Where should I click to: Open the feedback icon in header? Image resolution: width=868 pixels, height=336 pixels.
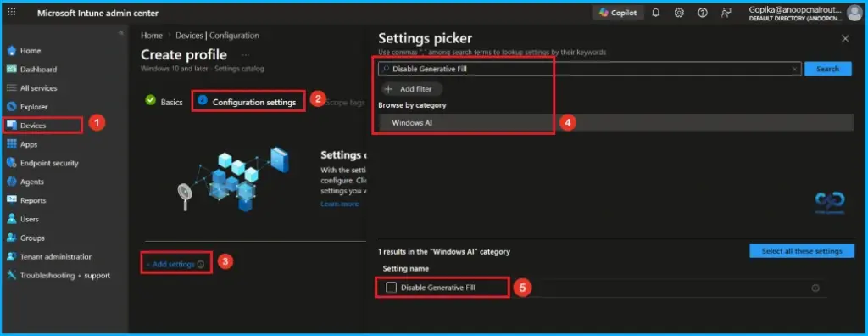[726, 13]
